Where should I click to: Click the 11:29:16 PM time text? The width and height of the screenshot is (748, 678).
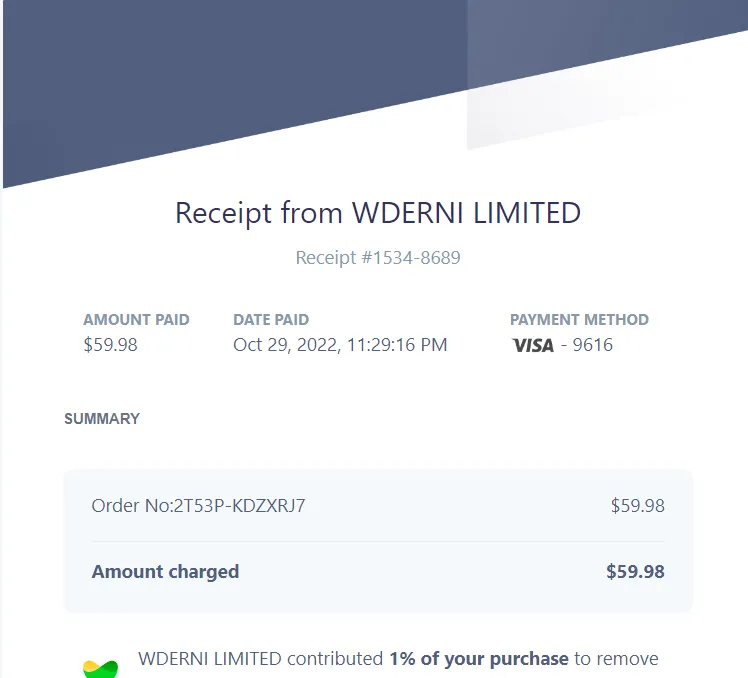(397, 345)
